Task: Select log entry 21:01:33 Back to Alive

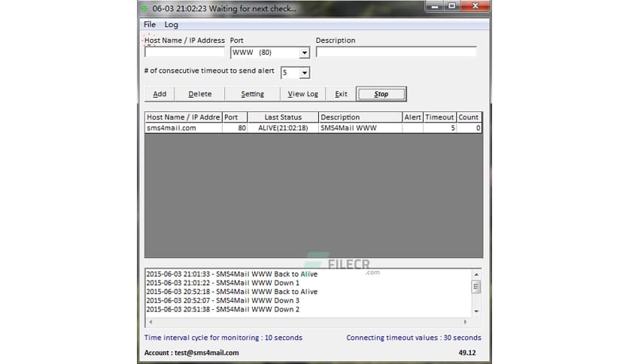Action: pyautogui.click(x=232, y=275)
